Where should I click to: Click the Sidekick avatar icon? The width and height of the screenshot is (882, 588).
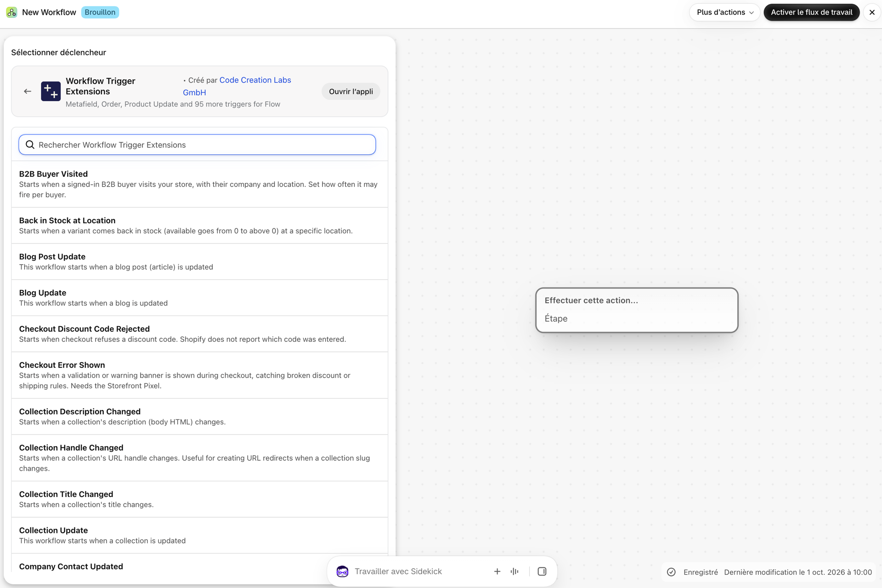(x=342, y=571)
